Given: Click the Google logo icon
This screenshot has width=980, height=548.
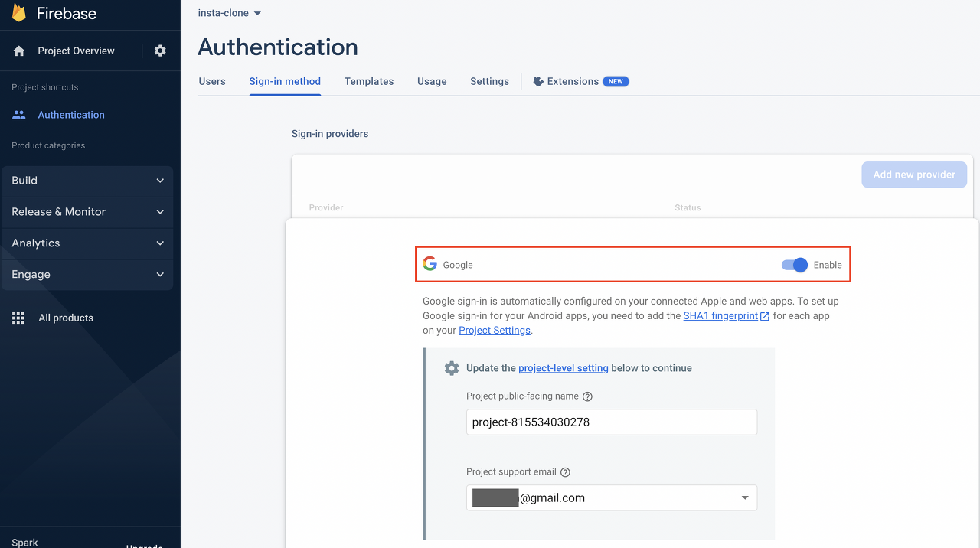Looking at the screenshot, I should click(430, 264).
